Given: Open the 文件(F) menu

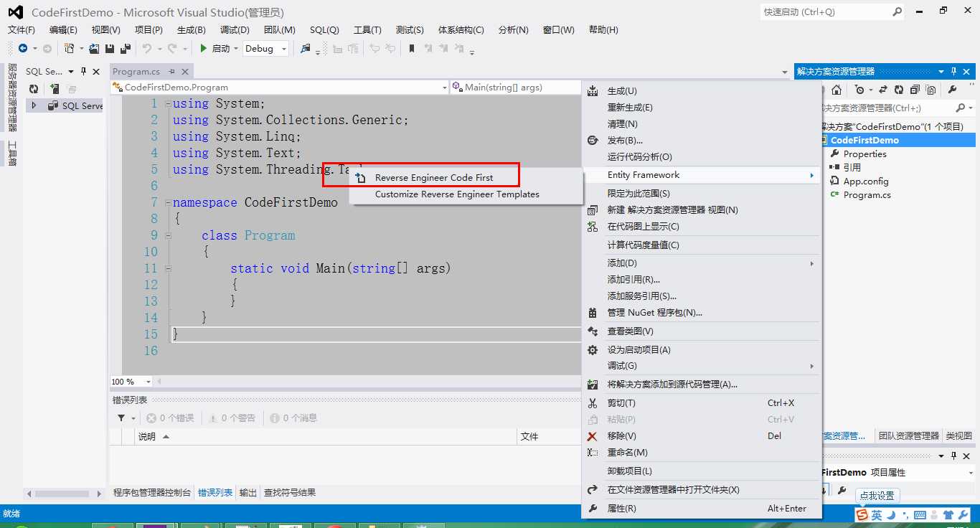Looking at the screenshot, I should pos(22,29).
